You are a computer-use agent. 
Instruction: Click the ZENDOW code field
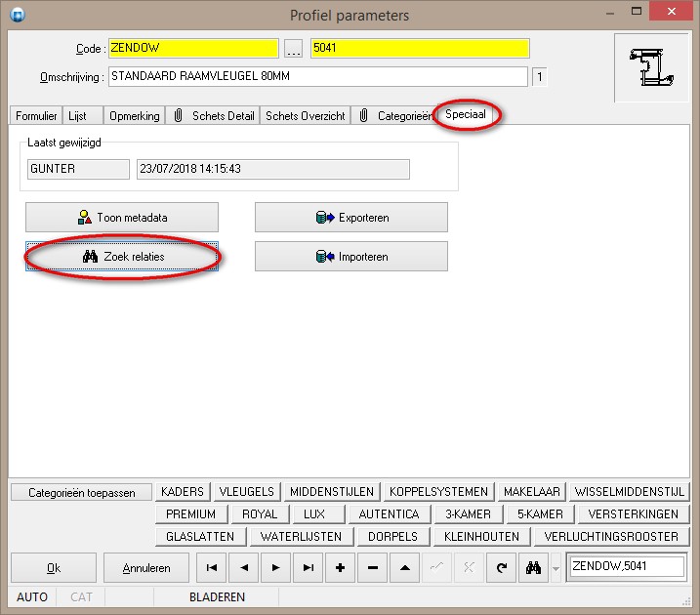tap(193, 48)
